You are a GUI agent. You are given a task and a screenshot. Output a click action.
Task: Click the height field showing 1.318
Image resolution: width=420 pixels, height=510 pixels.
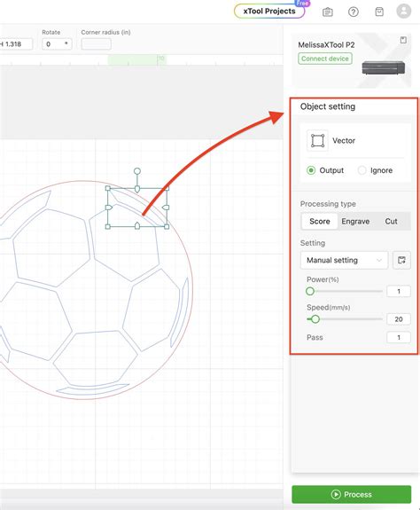pyautogui.click(x=16, y=44)
